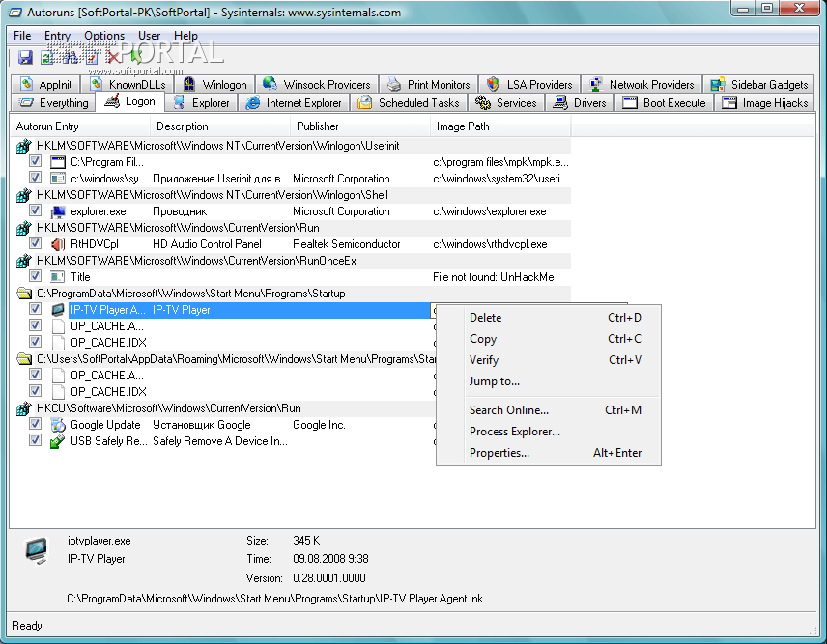Click the Find binoculars toolbar icon

coord(70,57)
